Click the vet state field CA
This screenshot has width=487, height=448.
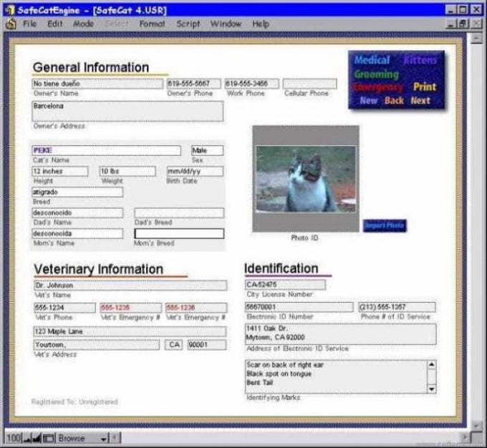click(x=173, y=345)
